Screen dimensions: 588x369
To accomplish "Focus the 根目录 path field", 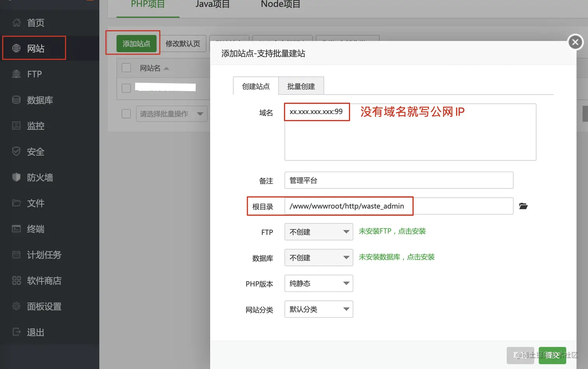I will coord(399,206).
